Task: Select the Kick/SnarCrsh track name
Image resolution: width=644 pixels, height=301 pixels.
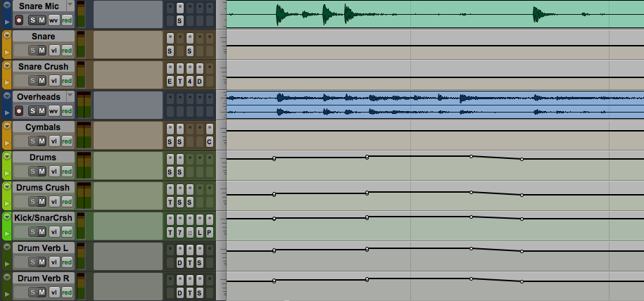Action: point(43,217)
